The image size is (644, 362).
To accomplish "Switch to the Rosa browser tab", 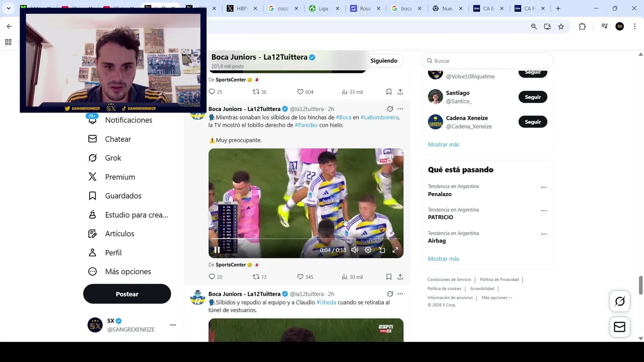I will [x=365, y=9].
